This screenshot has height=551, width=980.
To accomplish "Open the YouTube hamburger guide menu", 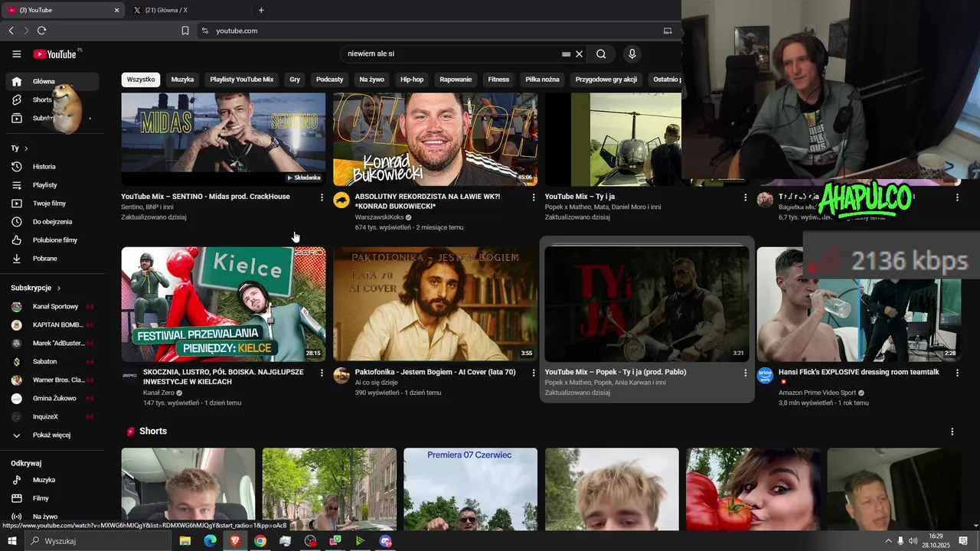I will tap(16, 54).
